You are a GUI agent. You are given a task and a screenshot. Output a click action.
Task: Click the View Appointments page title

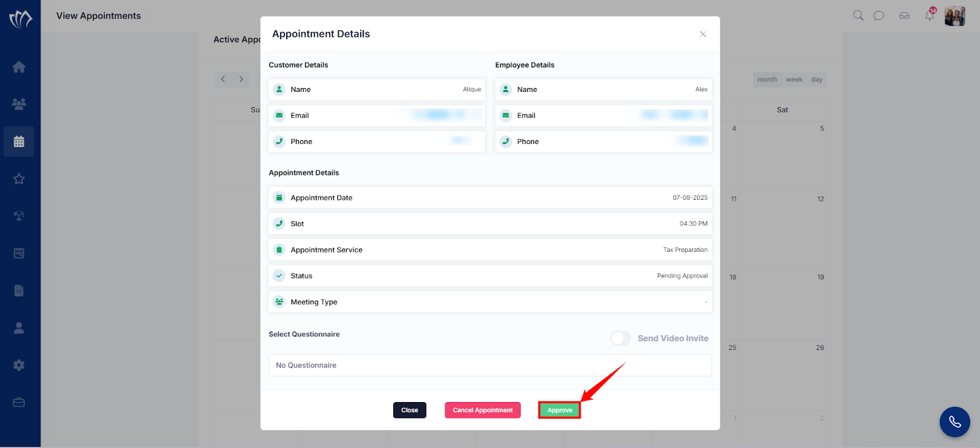[99, 16]
